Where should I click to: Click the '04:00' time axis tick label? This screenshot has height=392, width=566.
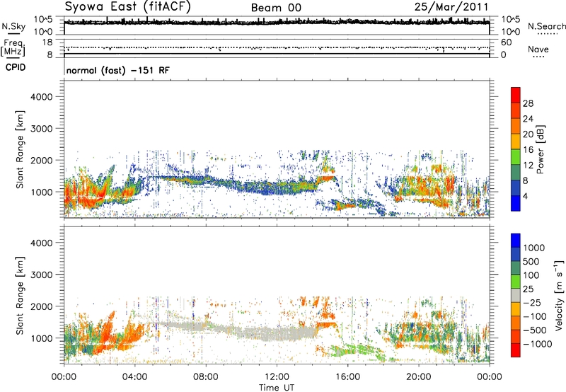click(x=134, y=377)
